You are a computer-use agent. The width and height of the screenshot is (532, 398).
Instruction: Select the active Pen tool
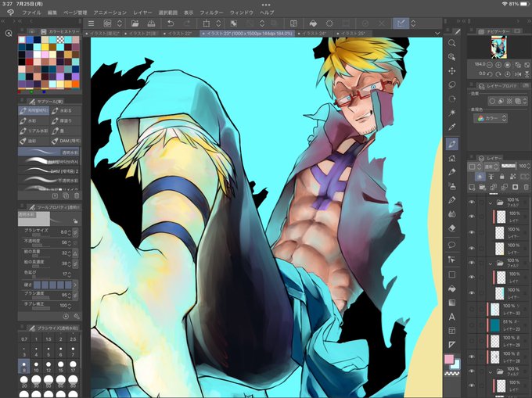451,144
